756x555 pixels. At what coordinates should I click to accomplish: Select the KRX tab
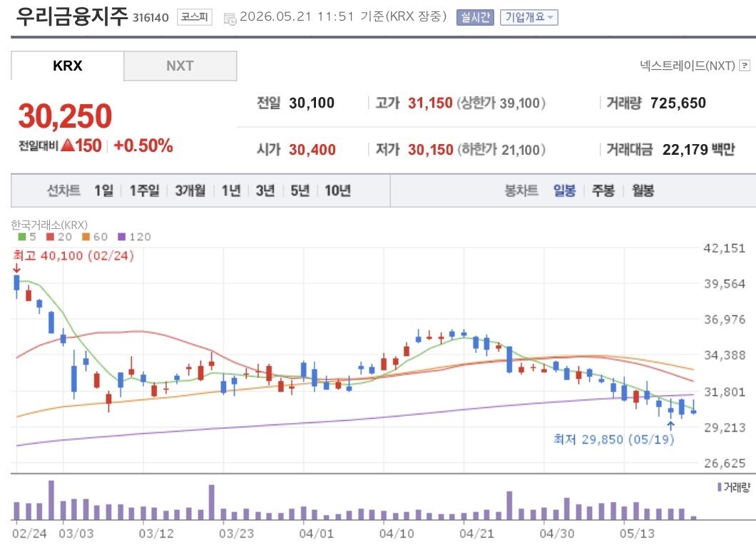point(68,66)
